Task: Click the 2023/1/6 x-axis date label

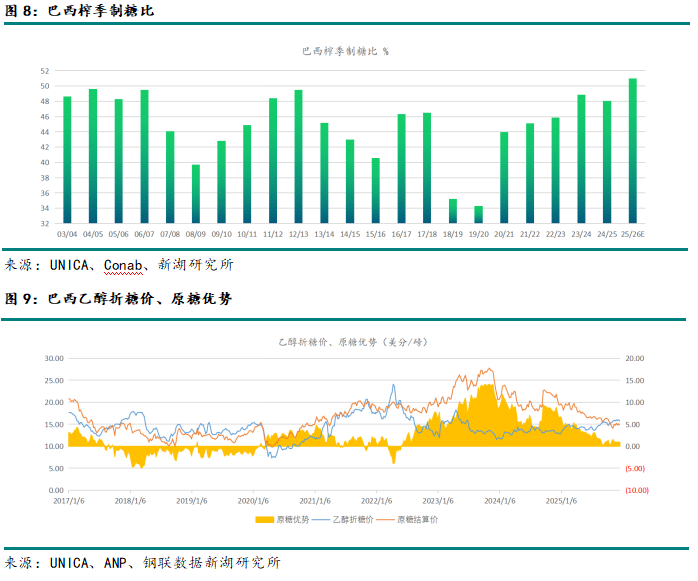Action: tap(438, 501)
